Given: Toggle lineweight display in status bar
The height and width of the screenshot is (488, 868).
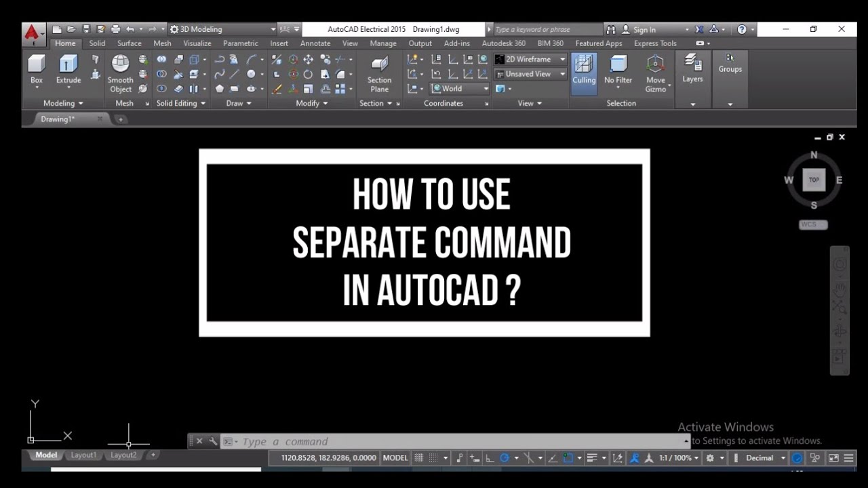Looking at the screenshot, I should coord(591,458).
